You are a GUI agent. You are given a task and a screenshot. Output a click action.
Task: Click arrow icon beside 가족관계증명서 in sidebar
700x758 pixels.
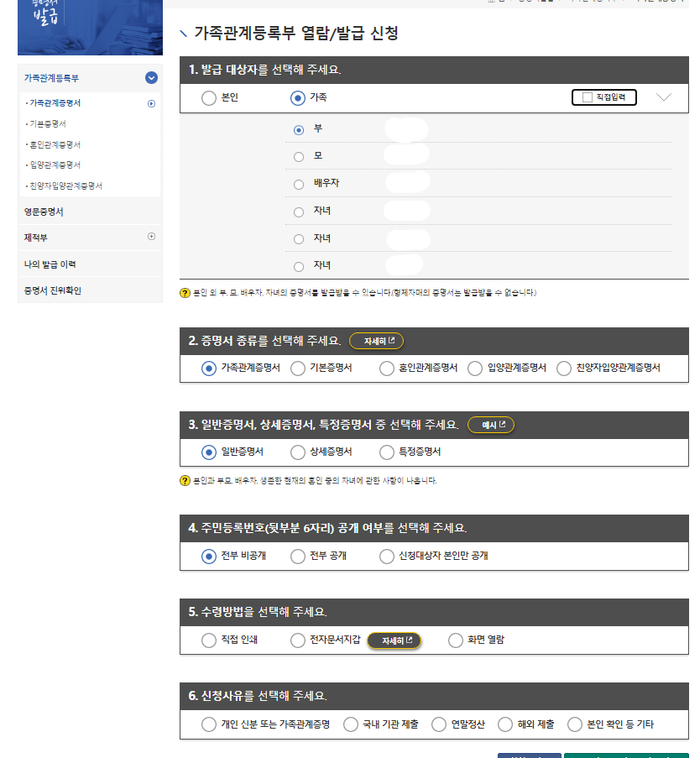tap(151, 103)
